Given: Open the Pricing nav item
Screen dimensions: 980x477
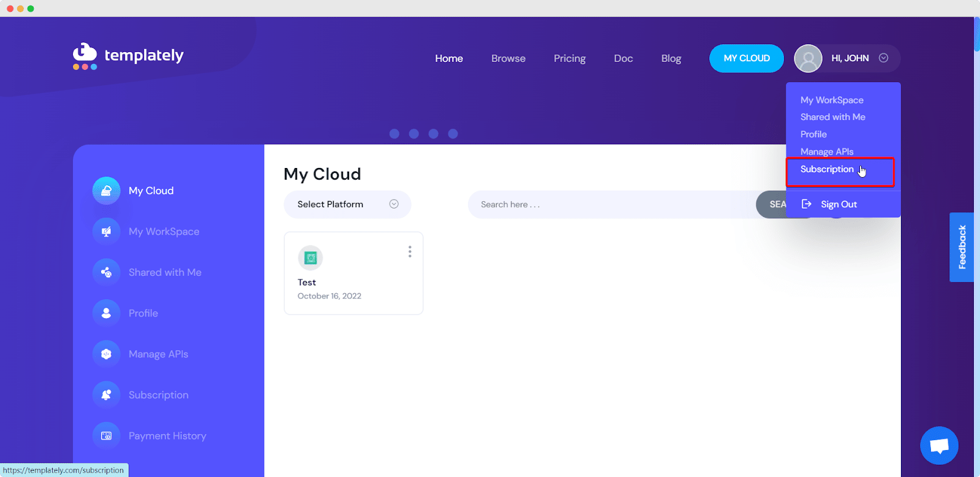Looking at the screenshot, I should pyautogui.click(x=570, y=58).
